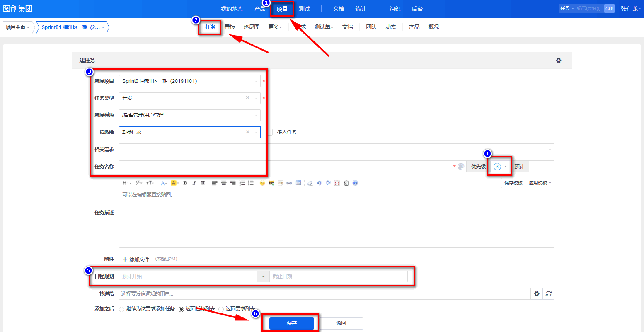Pick task name color palette icon

pyautogui.click(x=461, y=166)
